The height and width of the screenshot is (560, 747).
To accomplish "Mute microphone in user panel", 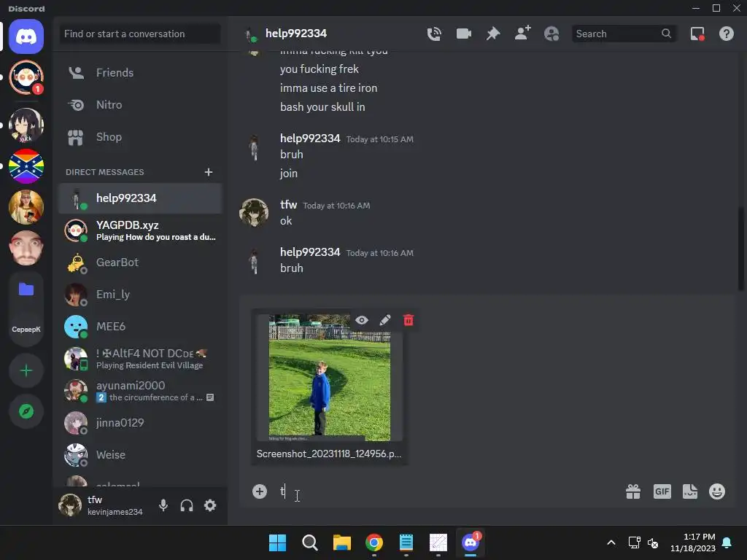I will pos(163,505).
